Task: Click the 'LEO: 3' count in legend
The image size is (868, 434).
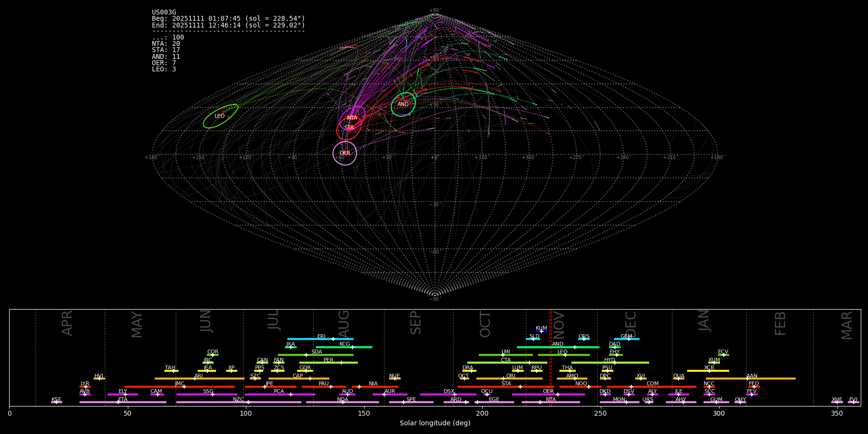Action: 164,69
